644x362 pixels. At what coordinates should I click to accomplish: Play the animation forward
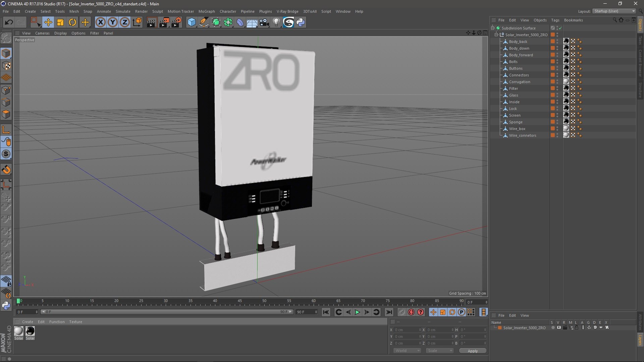357,312
